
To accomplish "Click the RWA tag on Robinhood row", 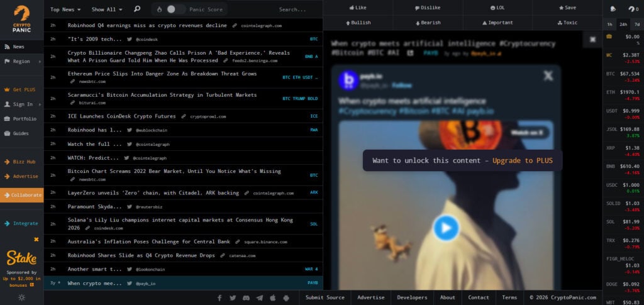I will point(314,130).
